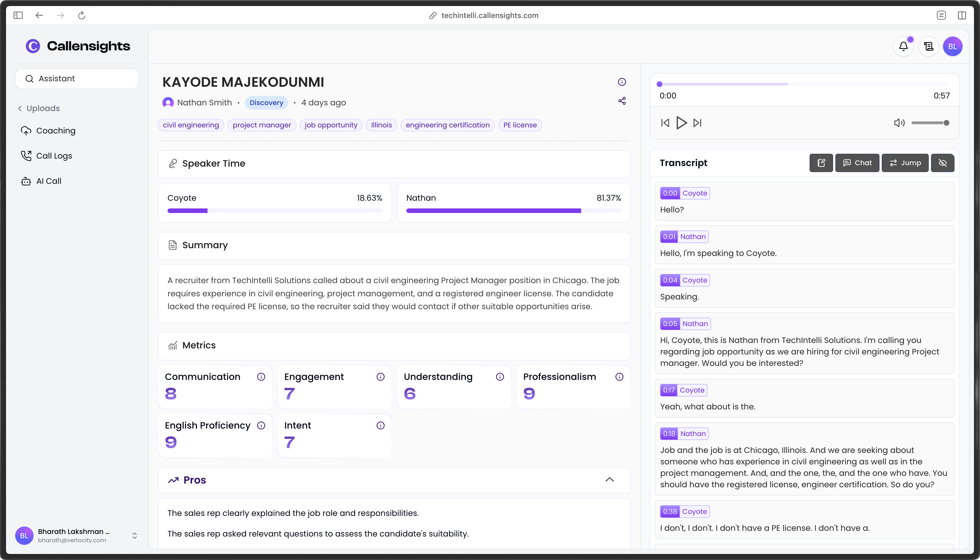Show Communication metric info

click(261, 376)
